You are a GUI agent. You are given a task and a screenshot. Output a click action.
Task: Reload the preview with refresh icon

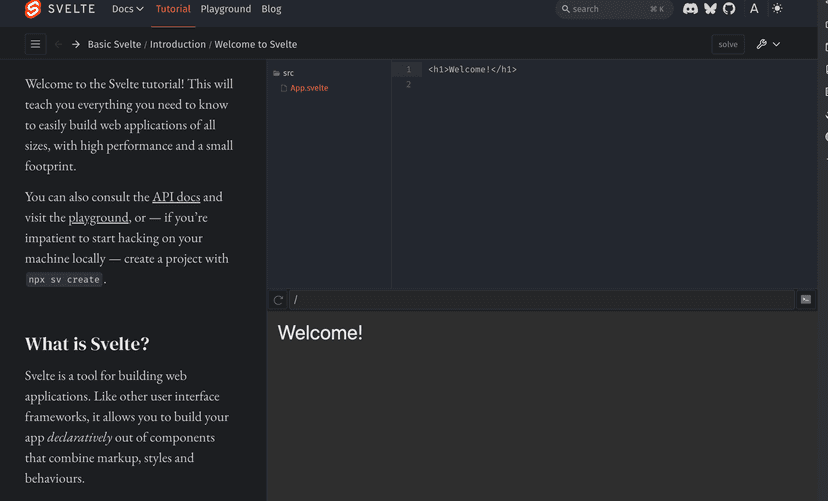278,300
